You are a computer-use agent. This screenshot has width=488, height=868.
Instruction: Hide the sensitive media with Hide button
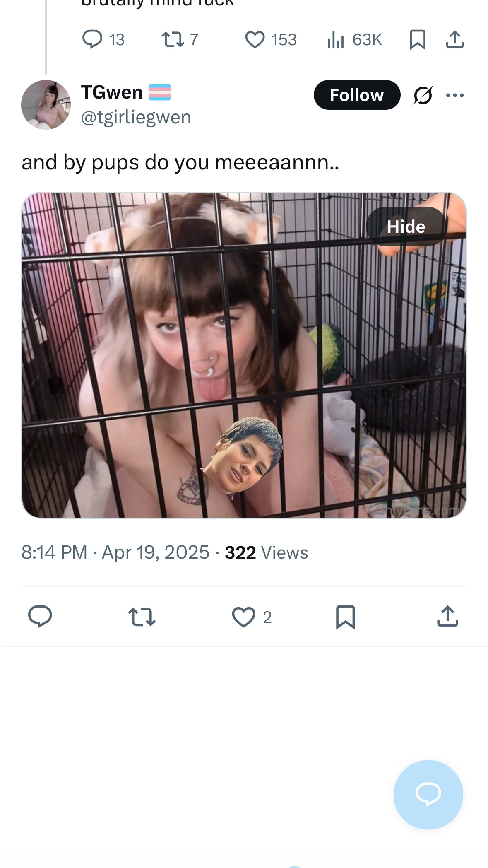coord(406,227)
